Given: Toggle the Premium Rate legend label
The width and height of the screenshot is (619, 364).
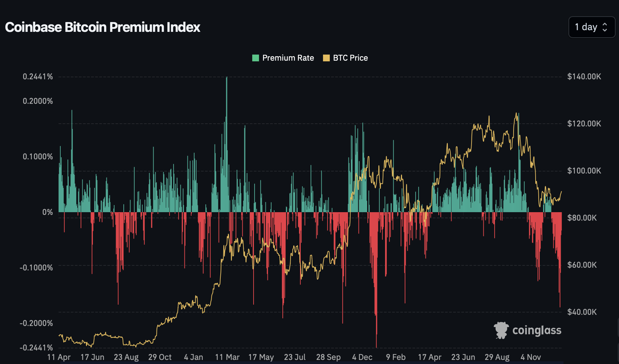Looking at the screenshot, I should [x=288, y=58].
